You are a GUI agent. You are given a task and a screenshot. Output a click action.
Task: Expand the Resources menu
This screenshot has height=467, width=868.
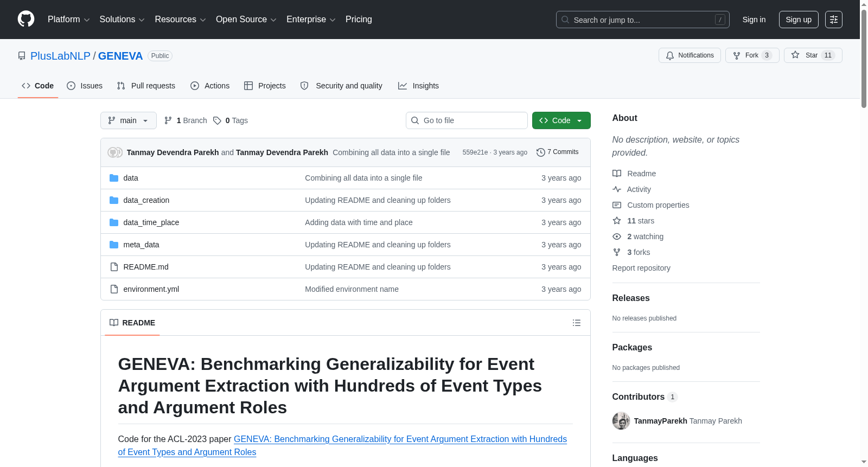(x=180, y=20)
